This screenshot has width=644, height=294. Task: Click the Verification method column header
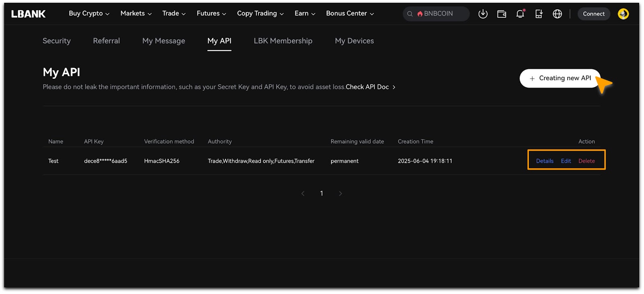click(169, 142)
